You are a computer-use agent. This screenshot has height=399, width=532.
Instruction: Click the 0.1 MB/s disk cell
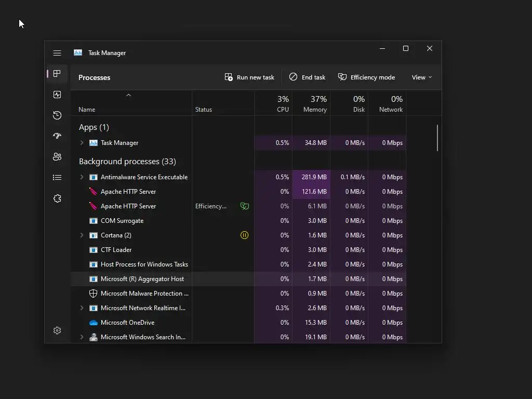coord(349,177)
